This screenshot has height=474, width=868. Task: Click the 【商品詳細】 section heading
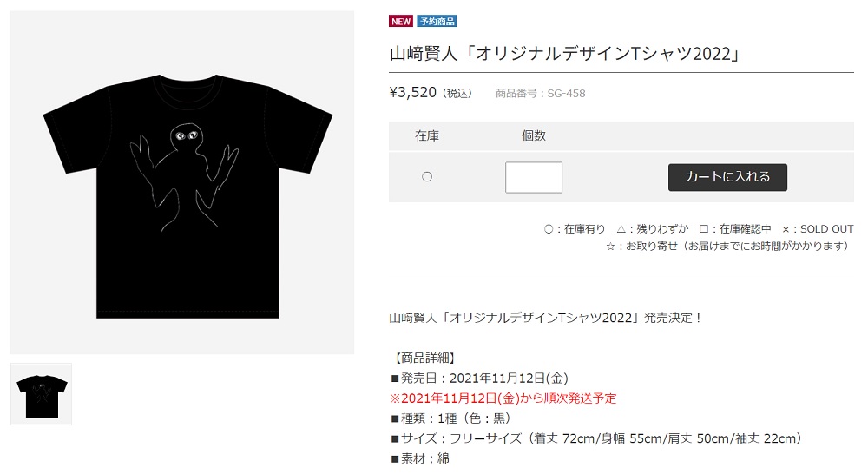coord(424,358)
